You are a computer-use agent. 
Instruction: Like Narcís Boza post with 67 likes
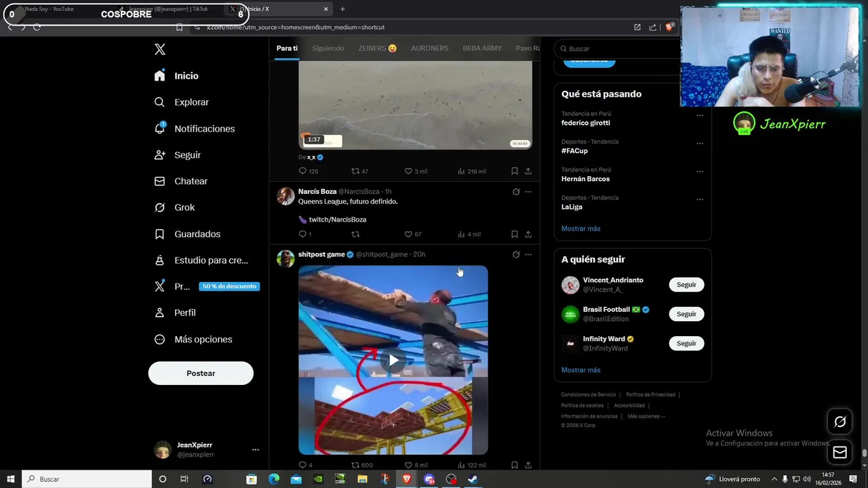pos(413,234)
